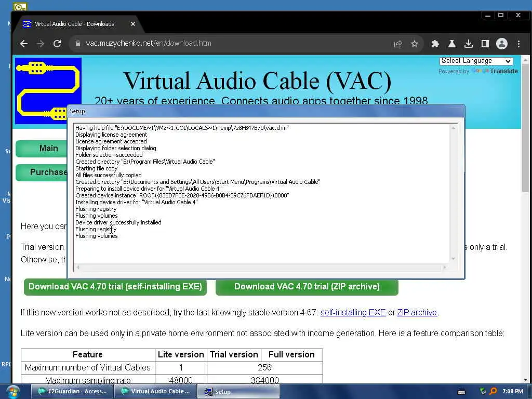Click the "Trial version" table header
Screen dimensions: 532x399
[x=234, y=355]
